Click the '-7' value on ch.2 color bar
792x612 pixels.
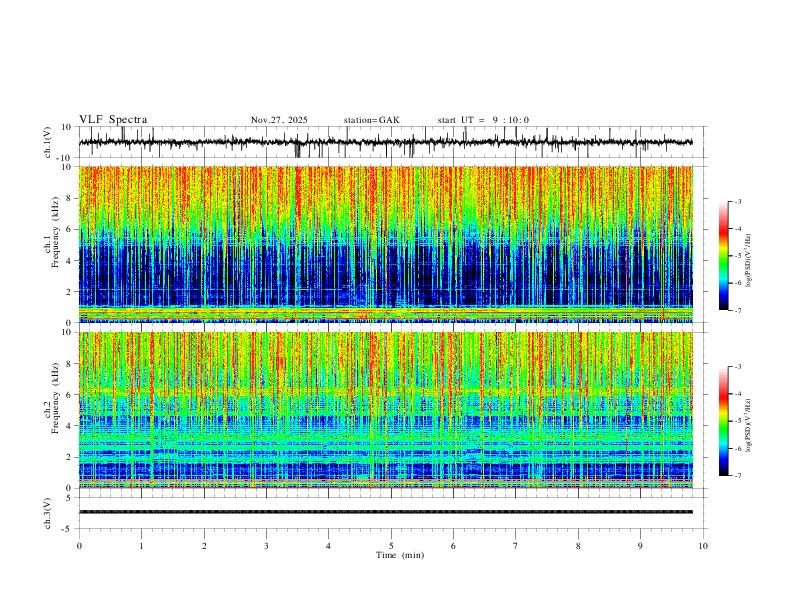(737, 476)
